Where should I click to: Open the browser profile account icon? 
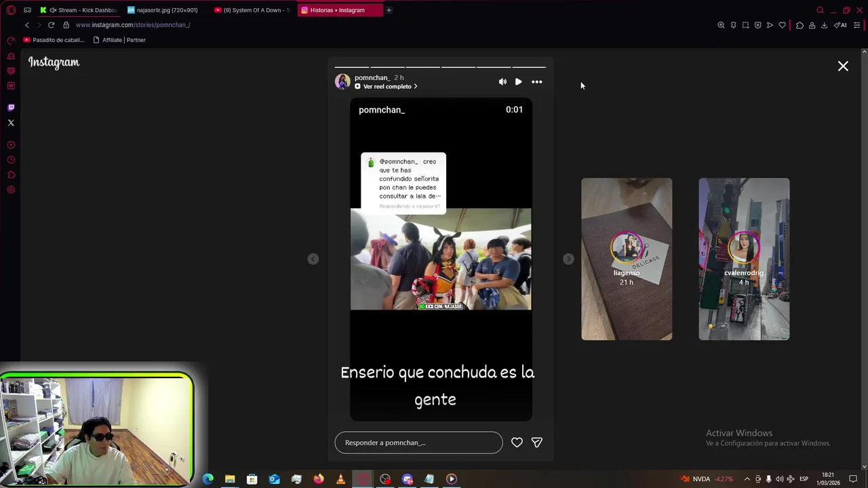tap(812, 25)
